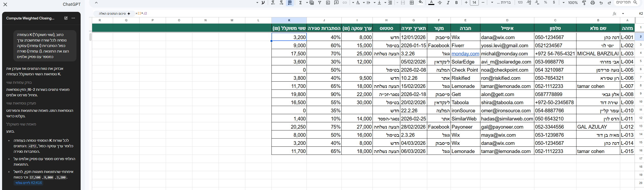The height and width of the screenshot is (190, 644).
Task: Open the cell borders tool
Action: 412,3
